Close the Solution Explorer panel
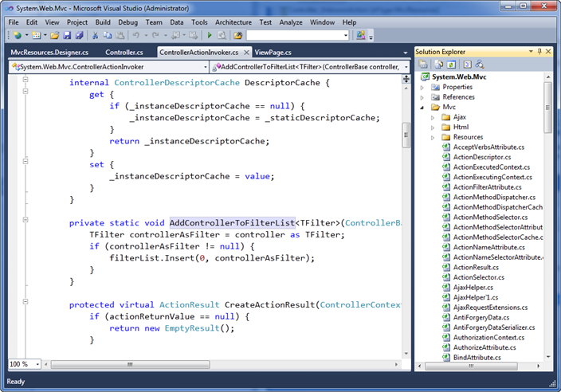The height and width of the screenshot is (392, 561). click(548, 52)
